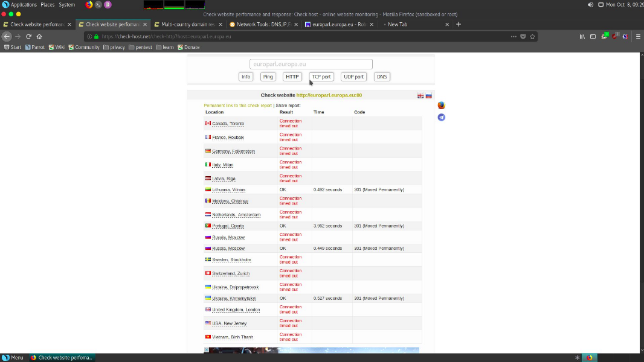Click the DNS check button
This screenshot has height=362, width=644.
pos(382,77)
